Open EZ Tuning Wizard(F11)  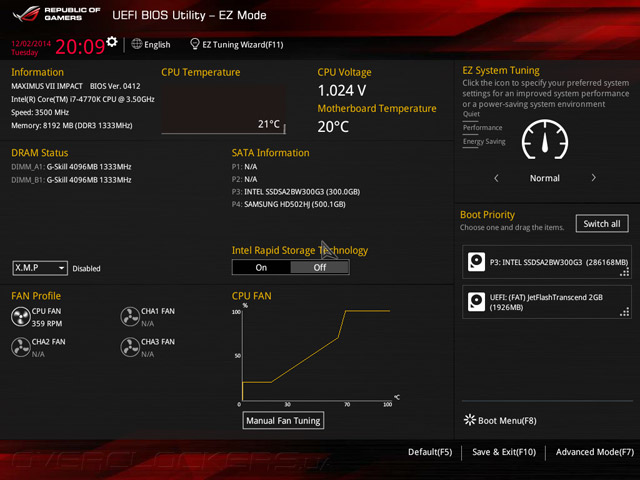coord(243,44)
